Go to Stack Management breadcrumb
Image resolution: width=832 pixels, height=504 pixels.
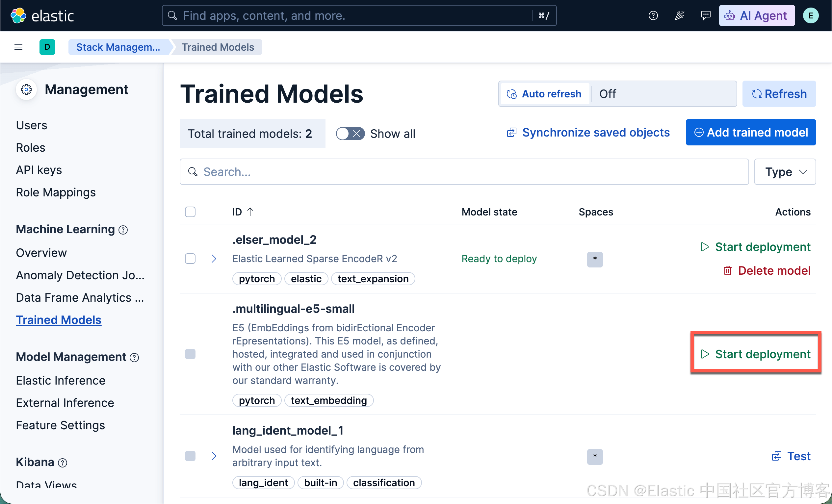tap(118, 47)
